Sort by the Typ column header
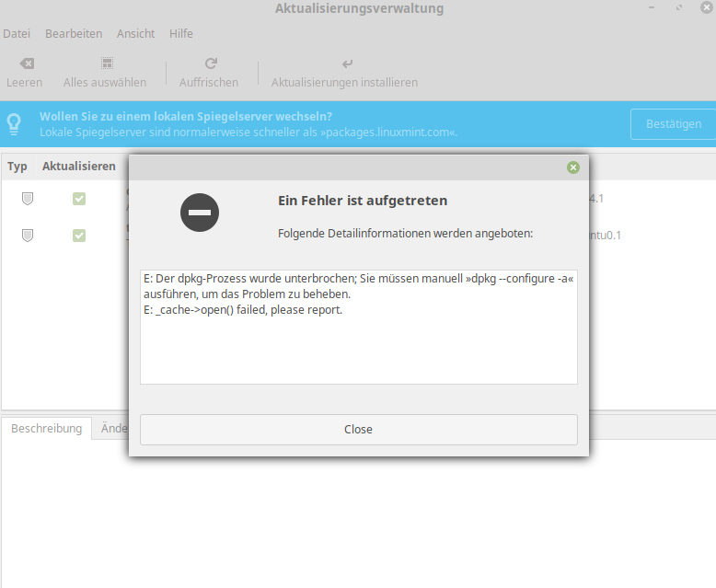The image size is (716, 588). 17,167
